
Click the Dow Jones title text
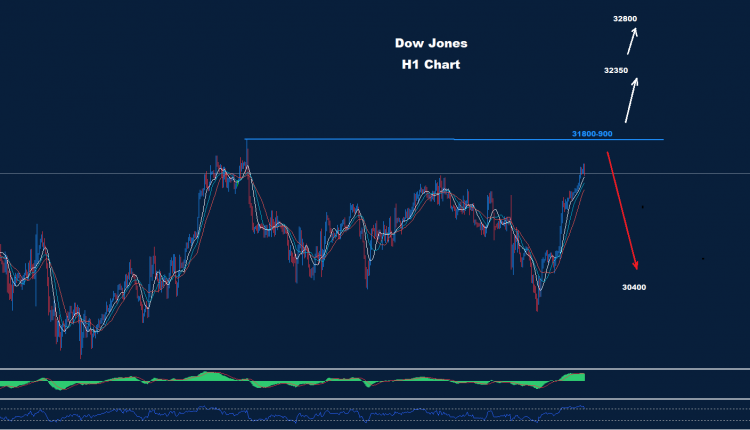431,43
